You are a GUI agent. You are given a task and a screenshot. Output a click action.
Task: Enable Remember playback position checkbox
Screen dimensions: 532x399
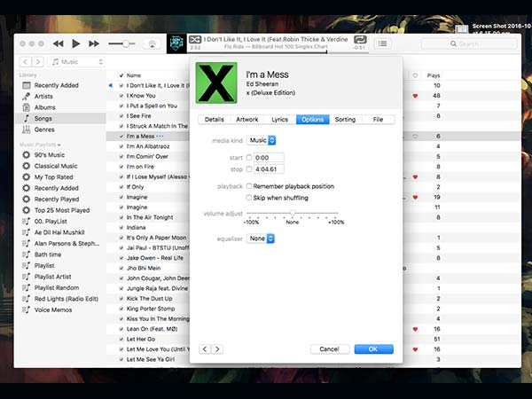(x=249, y=186)
